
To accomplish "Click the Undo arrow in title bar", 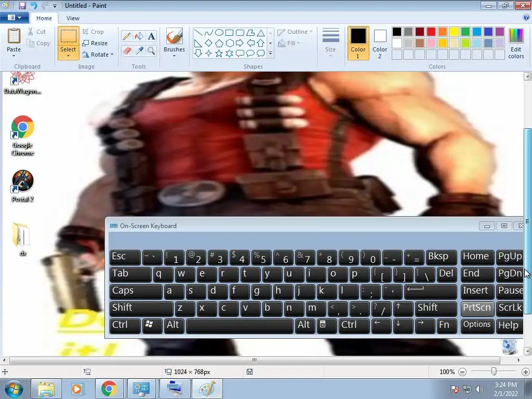I will coord(34,5).
